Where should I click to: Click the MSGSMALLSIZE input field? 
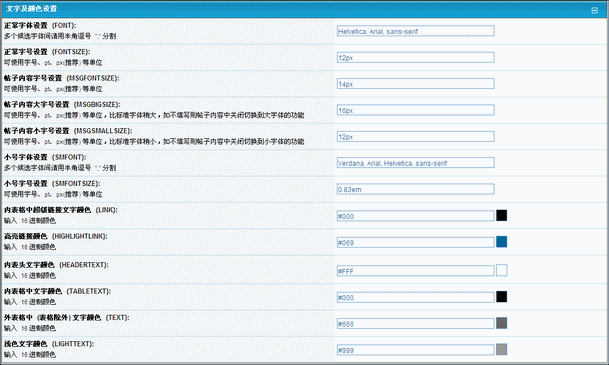click(x=416, y=137)
